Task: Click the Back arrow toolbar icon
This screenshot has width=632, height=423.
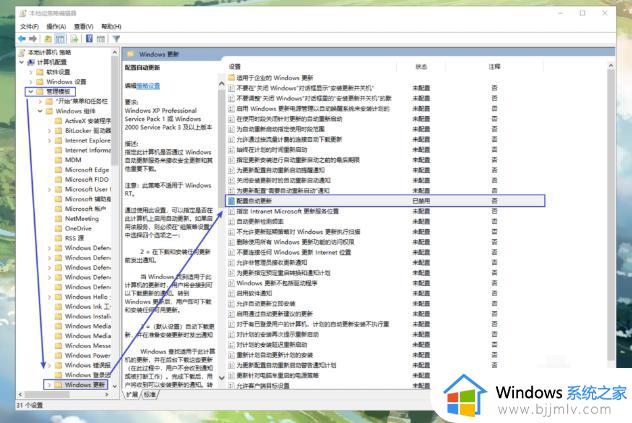Action: (22, 39)
